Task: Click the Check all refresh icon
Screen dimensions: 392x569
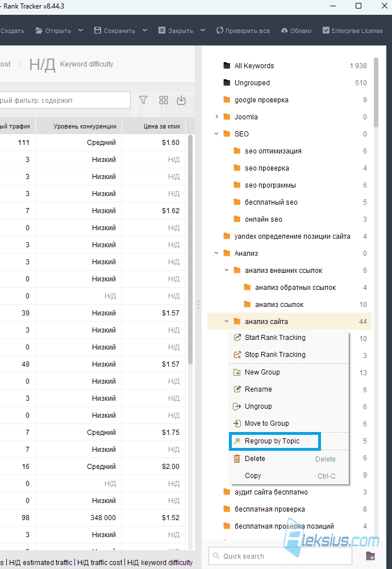Action: click(x=220, y=31)
